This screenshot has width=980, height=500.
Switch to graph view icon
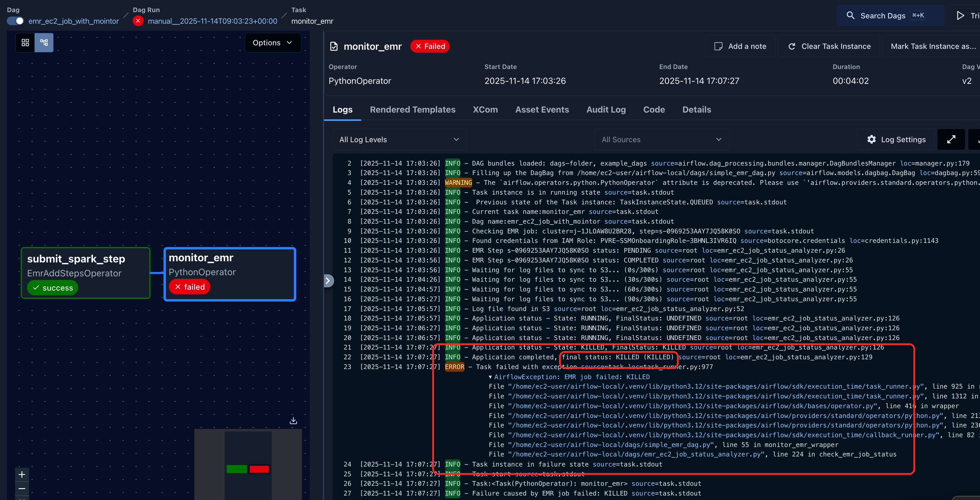44,43
